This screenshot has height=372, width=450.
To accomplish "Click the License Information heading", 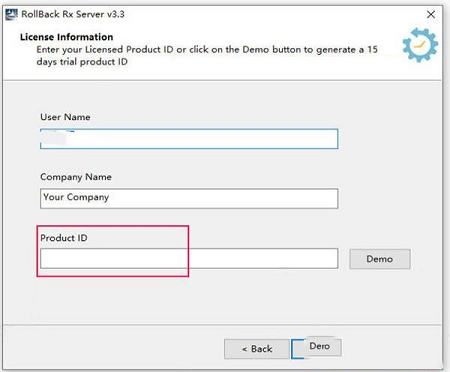I will click(x=66, y=37).
